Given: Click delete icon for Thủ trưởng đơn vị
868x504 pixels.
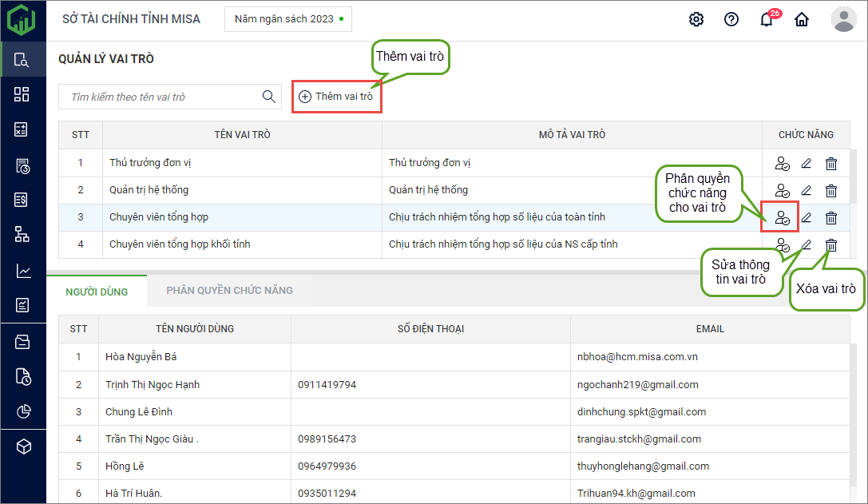Looking at the screenshot, I should 831,164.
